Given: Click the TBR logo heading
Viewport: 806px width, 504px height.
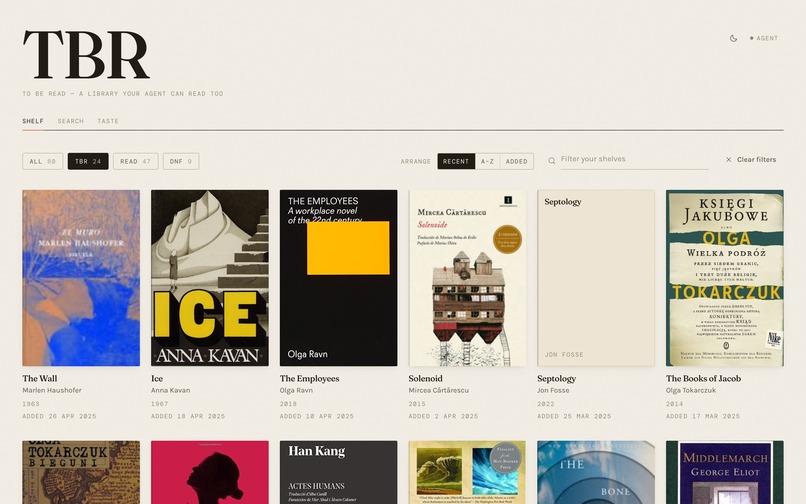Looking at the screenshot, I should tap(86, 55).
